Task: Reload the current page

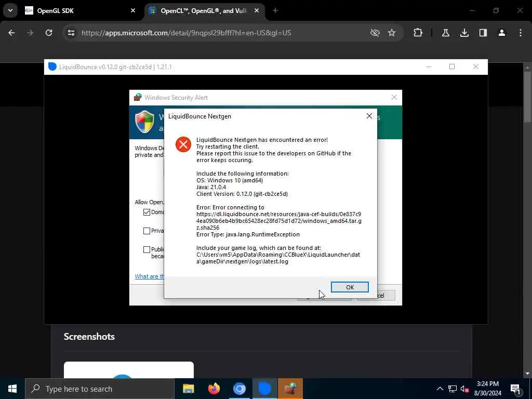Action: pyautogui.click(x=49, y=33)
